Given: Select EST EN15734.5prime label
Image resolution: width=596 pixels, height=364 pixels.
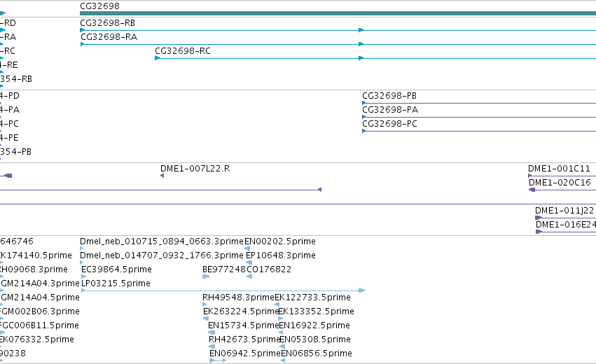Looking at the screenshot, I should click(x=243, y=325).
